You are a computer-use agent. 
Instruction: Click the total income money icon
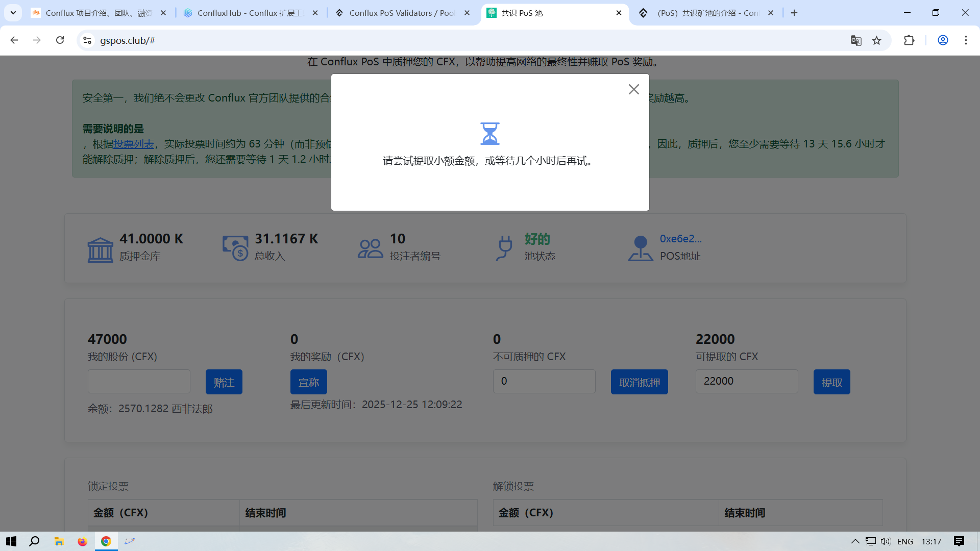click(x=235, y=248)
